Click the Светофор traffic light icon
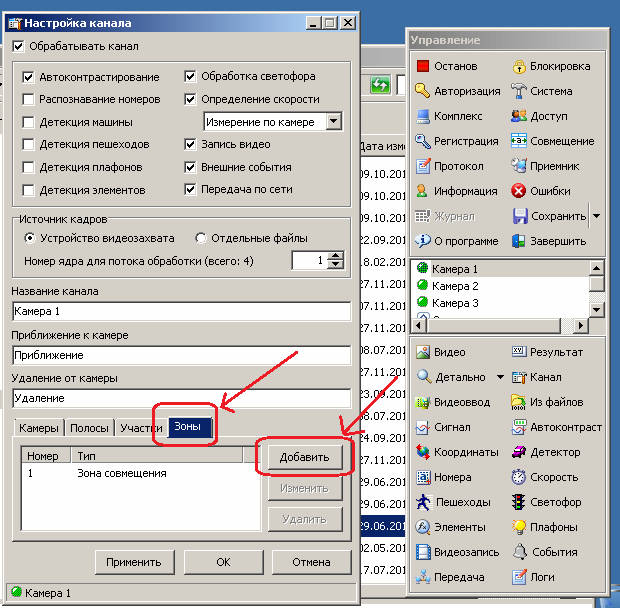 point(519,502)
